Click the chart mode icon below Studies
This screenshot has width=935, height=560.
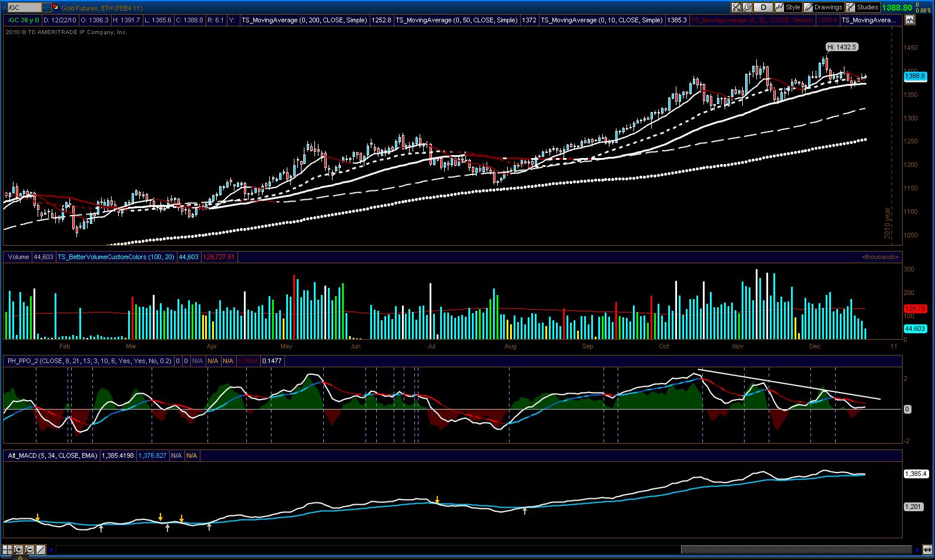click(x=910, y=20)
